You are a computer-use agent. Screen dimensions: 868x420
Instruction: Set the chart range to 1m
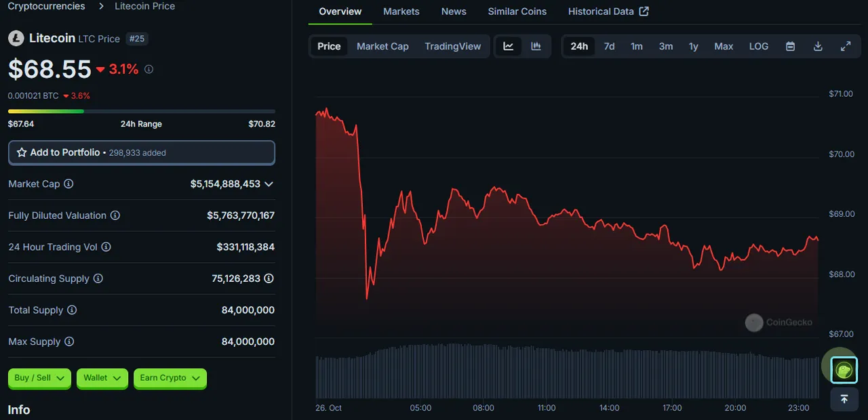[x=637, y=46]
